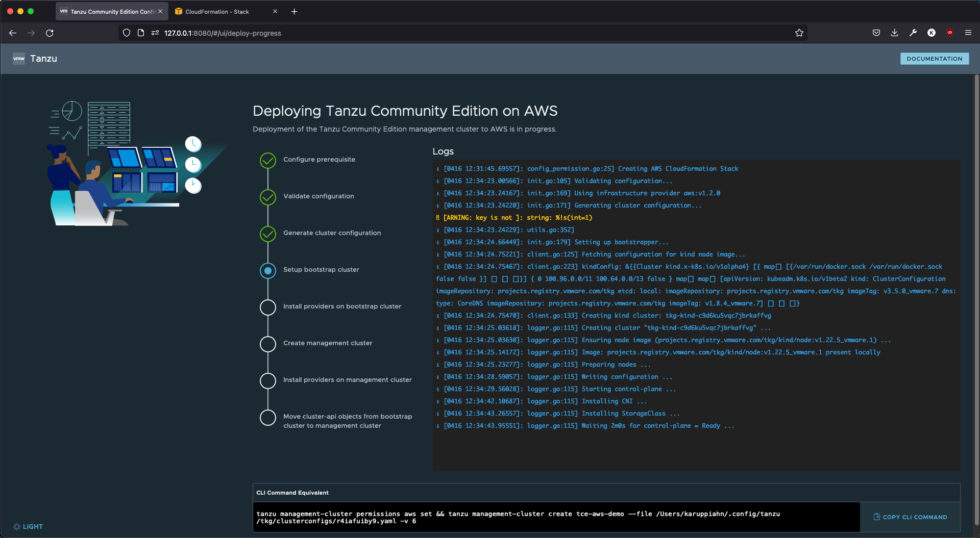Click the K account avatar icon
980x538 pixels.
pyautogui.click(x=932, y=33)
